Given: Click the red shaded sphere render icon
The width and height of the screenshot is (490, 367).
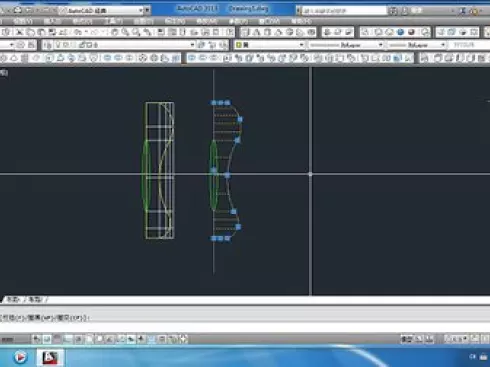Looking at the screenshot, I should [x=411, y=32].
